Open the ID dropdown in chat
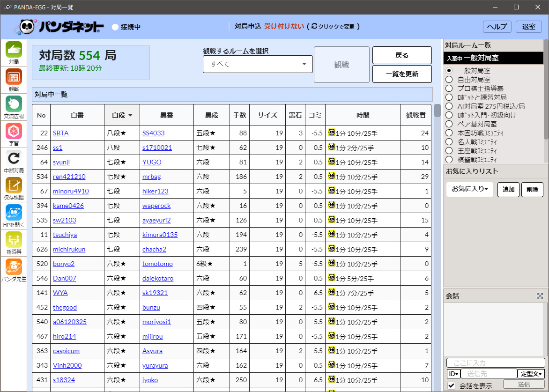Screen dimensions: 549x392 point(453,374)
